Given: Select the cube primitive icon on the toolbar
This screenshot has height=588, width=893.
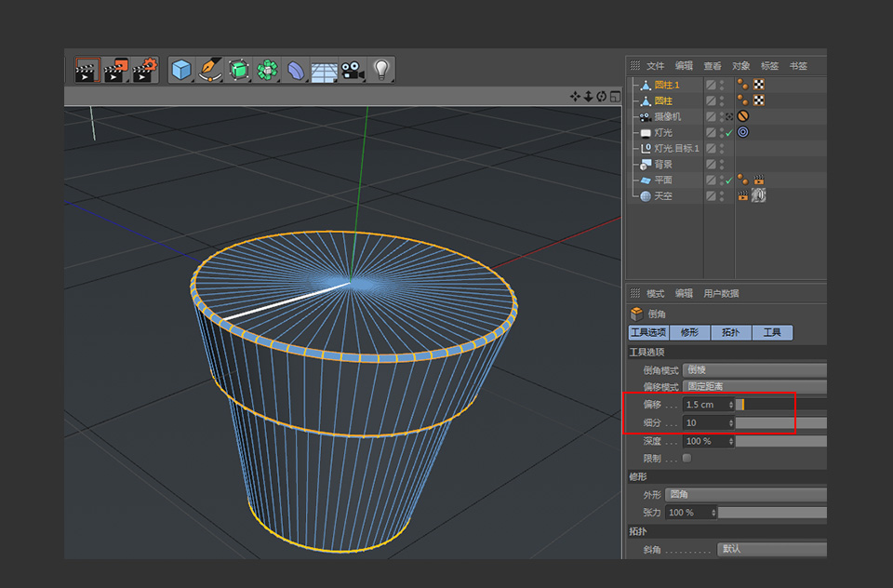Looking at the screenshot, I should click(x=182, y=71).
